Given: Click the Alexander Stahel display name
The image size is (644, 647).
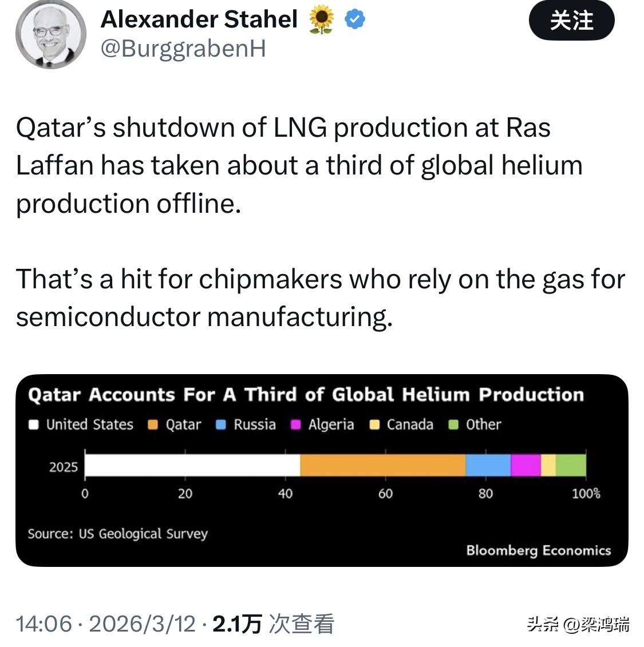Looking at the screenshot, I should [x=199, y=20].
